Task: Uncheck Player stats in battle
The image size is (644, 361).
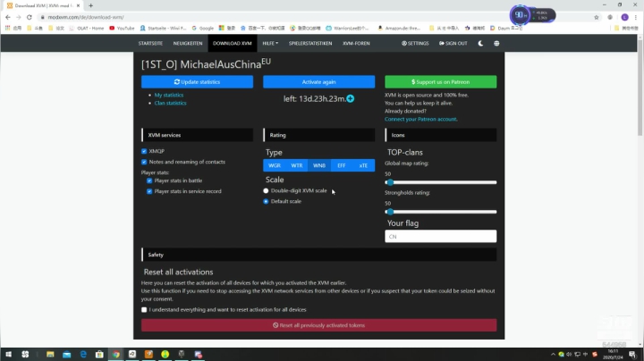Action: (x=149, y=180)
